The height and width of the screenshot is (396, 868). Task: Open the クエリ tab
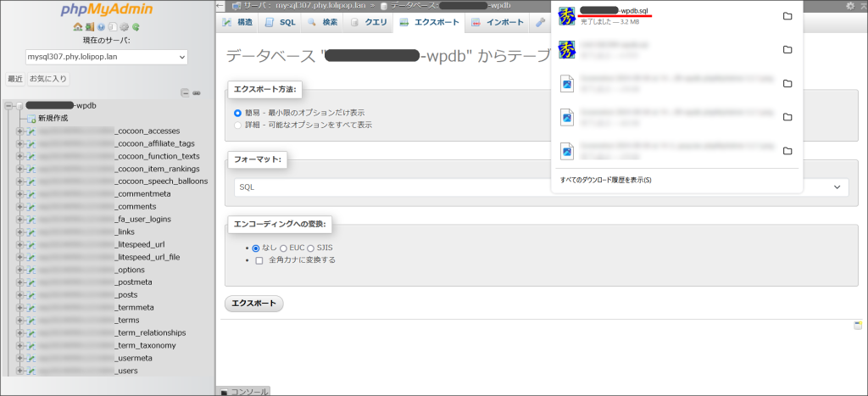click(x=368, y=23)
